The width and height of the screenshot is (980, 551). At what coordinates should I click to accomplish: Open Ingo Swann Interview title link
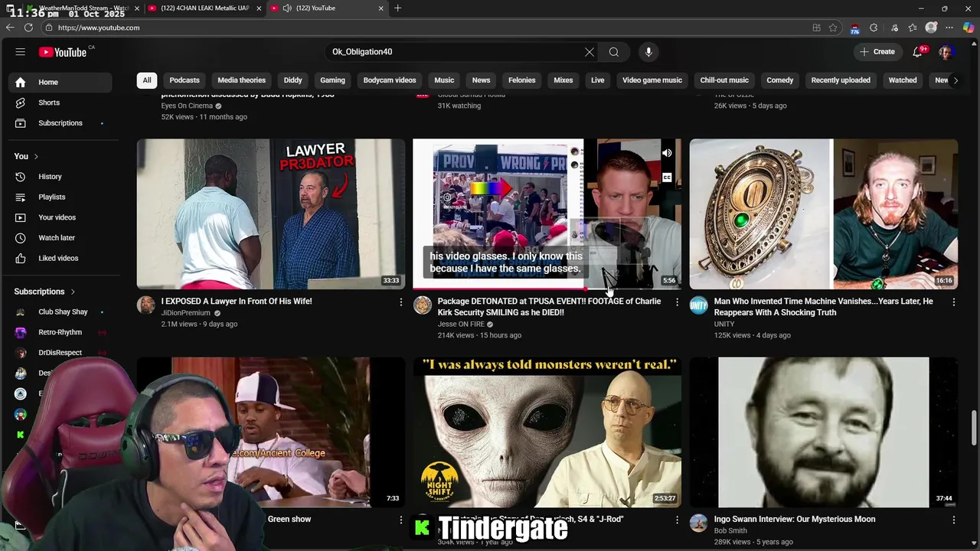[795, 519]
